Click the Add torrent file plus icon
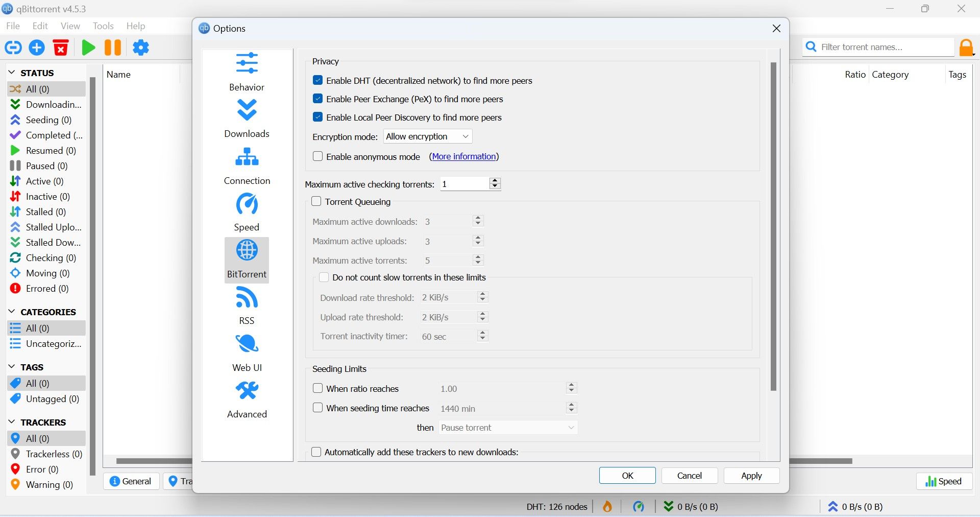980x517 pixels. 37,48
